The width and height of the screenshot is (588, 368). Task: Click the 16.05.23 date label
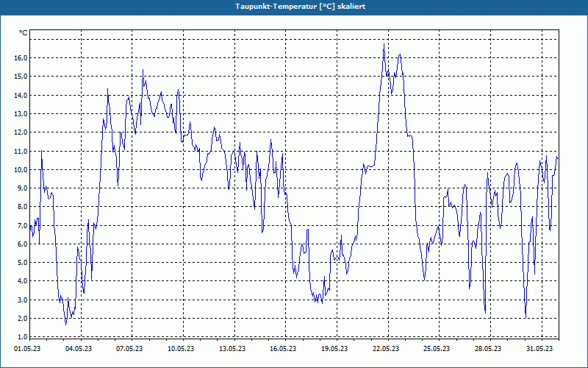coord(283,349)
